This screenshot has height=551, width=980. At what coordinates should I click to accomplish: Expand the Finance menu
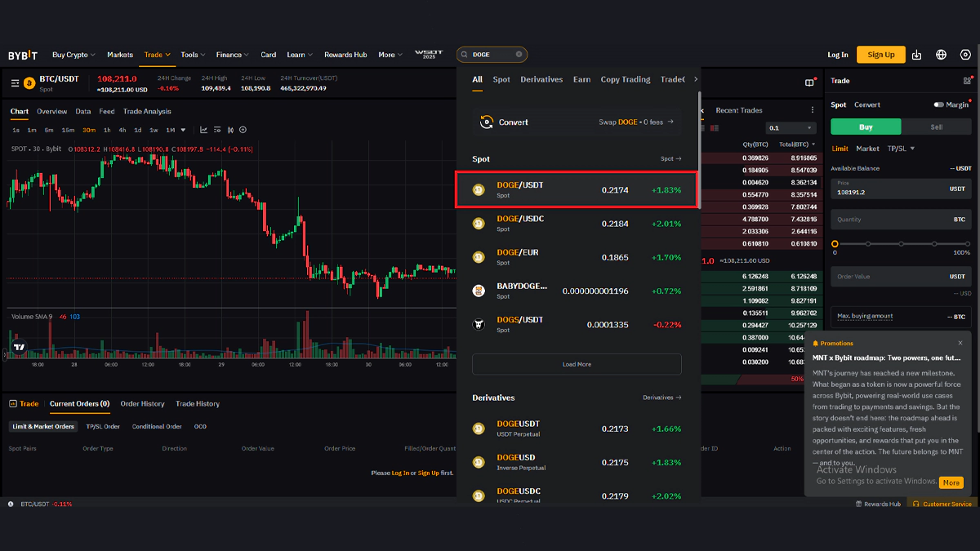[x=233, y=55]
